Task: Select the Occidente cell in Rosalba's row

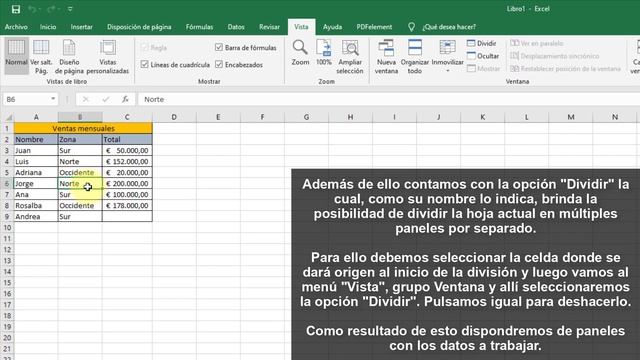Action: (x=80, y=206)
